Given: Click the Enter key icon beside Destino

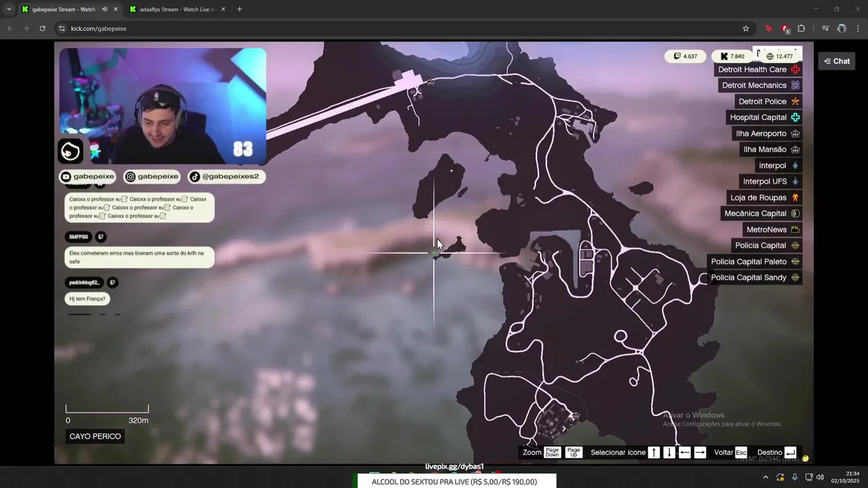Looking at the screenshot, I should click(790, 452).
